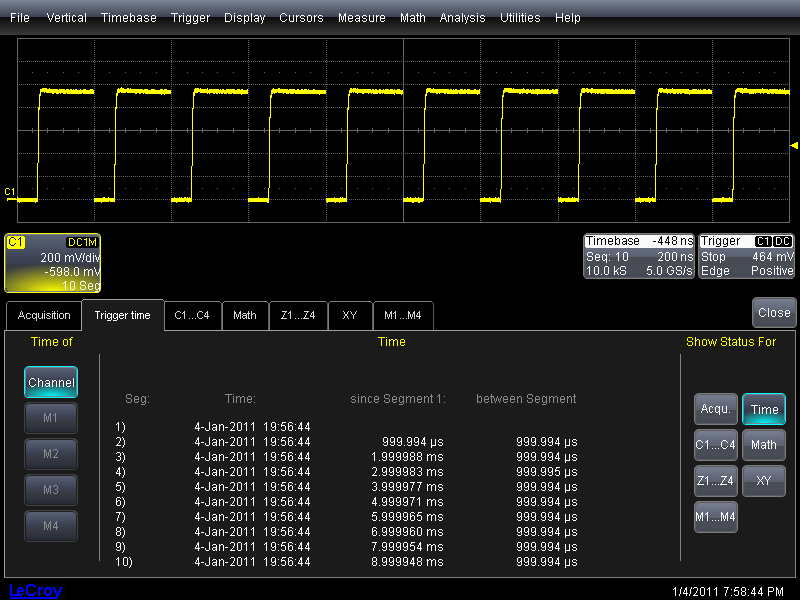Select Channel as time source
Image resolution: width=800 pixels, height=600 pixels.
51,382
